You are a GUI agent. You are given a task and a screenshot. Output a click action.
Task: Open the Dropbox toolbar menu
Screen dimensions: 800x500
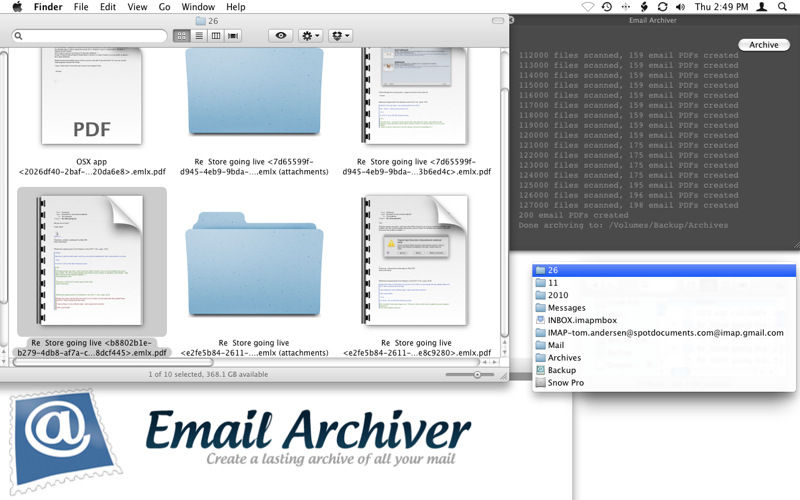click(340, 36)
